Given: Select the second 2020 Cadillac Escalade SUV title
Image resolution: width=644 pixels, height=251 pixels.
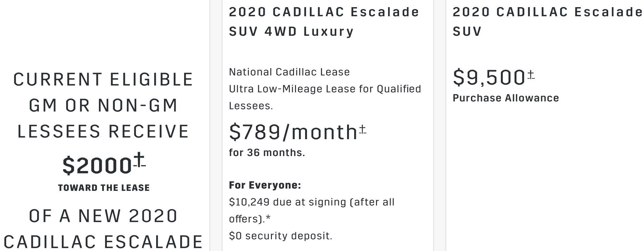Looking at the screenshot, I should tap(548, 21).
